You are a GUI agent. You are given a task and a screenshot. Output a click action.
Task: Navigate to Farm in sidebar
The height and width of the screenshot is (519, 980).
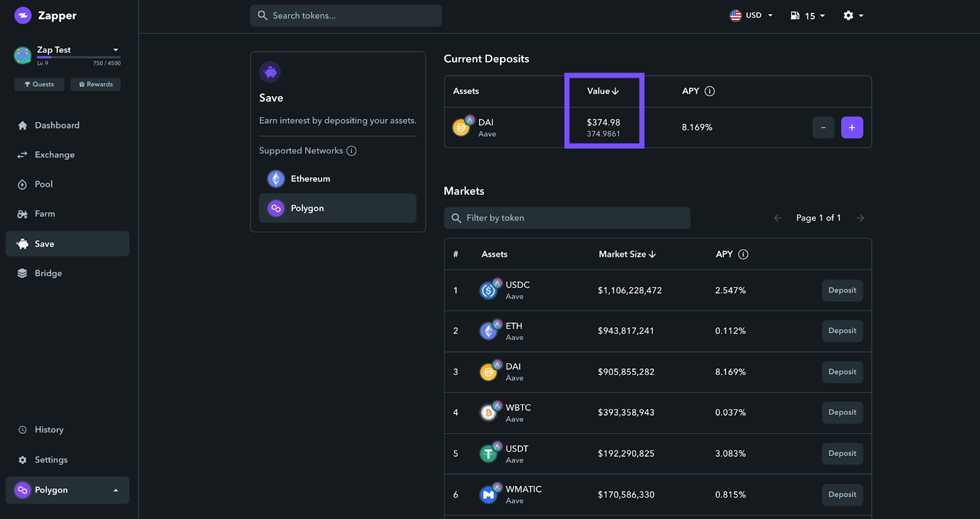pyautogui.click(x=67, y=214)
